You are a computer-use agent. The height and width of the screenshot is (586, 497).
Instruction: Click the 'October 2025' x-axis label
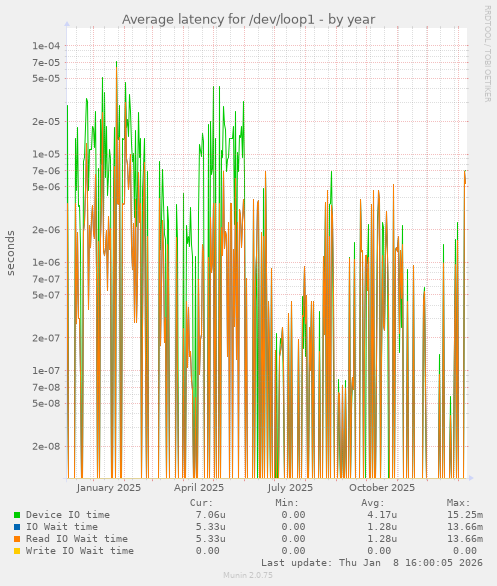click(x=382, y=488)
